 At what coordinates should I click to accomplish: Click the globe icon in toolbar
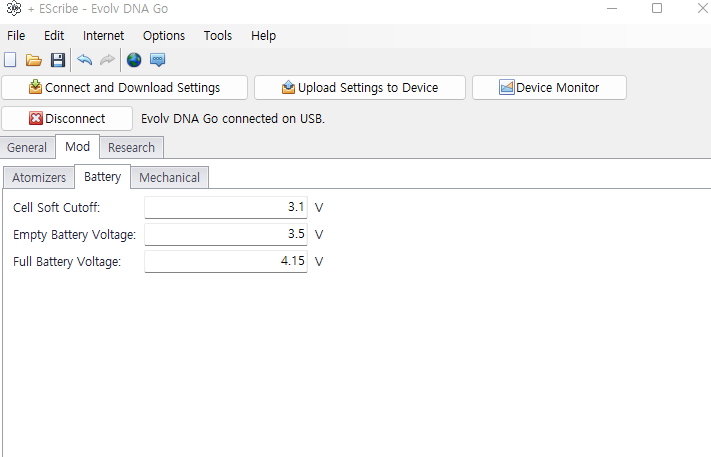pos(134,60)
